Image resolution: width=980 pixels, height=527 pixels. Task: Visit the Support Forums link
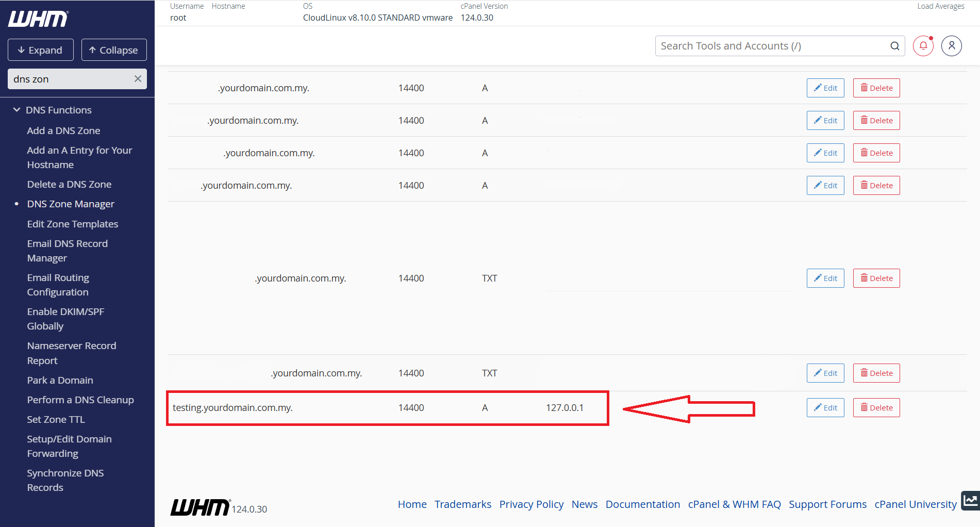(827, 504)
